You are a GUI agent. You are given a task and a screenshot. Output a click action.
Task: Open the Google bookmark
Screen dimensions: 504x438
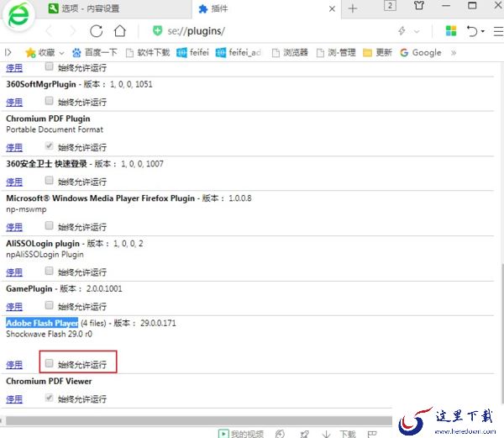click(421, 52)
